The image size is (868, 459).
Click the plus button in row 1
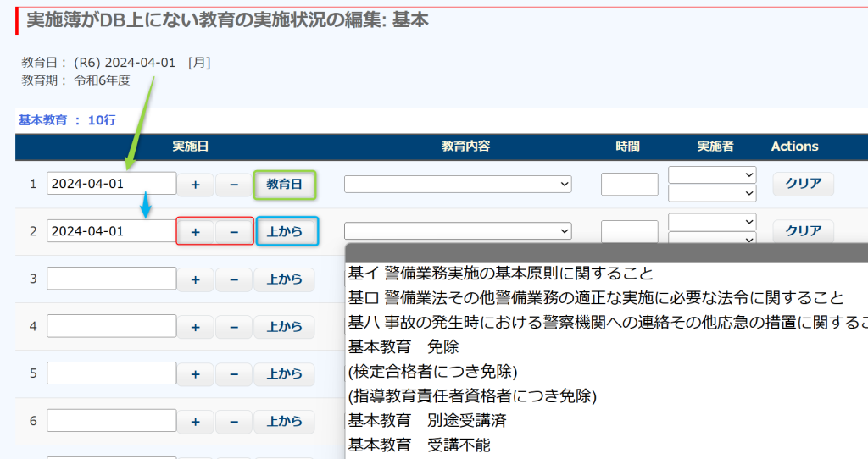[x=195, y=184]
